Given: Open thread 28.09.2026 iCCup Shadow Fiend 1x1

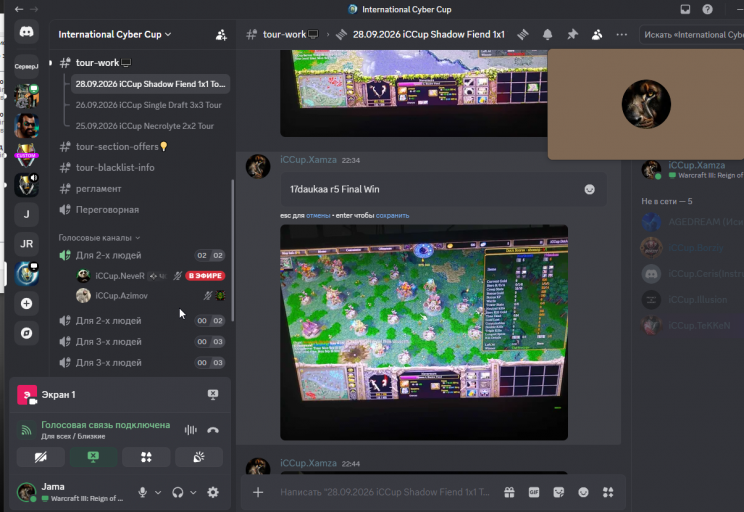Looking at the screenshot, I should click(150, 84).
